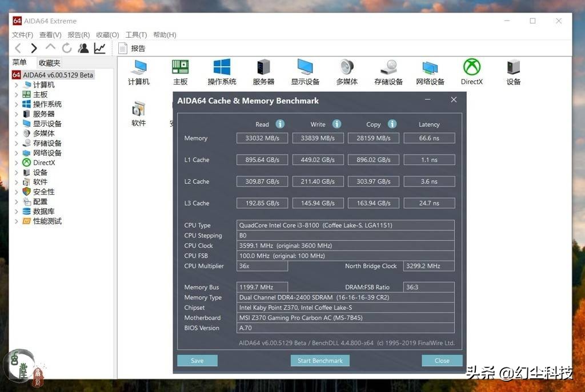Screen dimensions: 585x392
Task: Open the 工具(T) menu
Action: click(136, 35)
